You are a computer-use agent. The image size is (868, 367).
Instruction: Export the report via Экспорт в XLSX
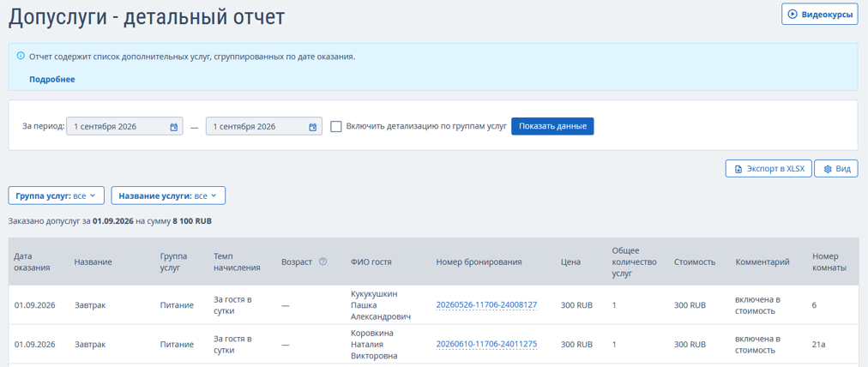(769, 169)
